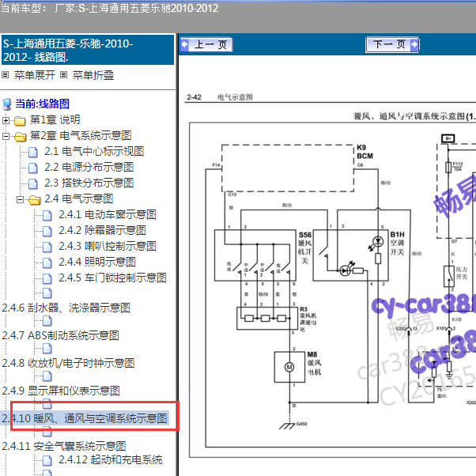Click page icon of 2.4.12 起动和充电系统

[x=47, y=460]
